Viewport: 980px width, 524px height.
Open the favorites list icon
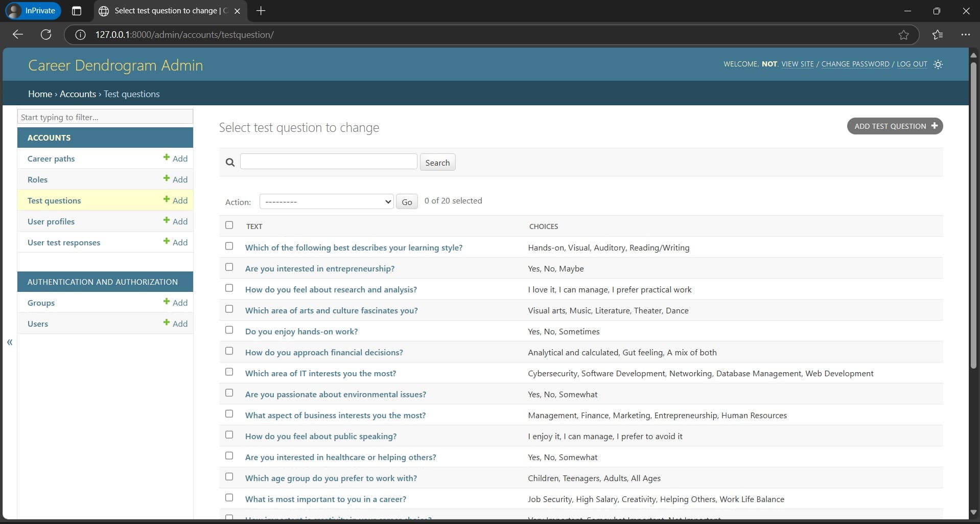[x=938, y=35]
